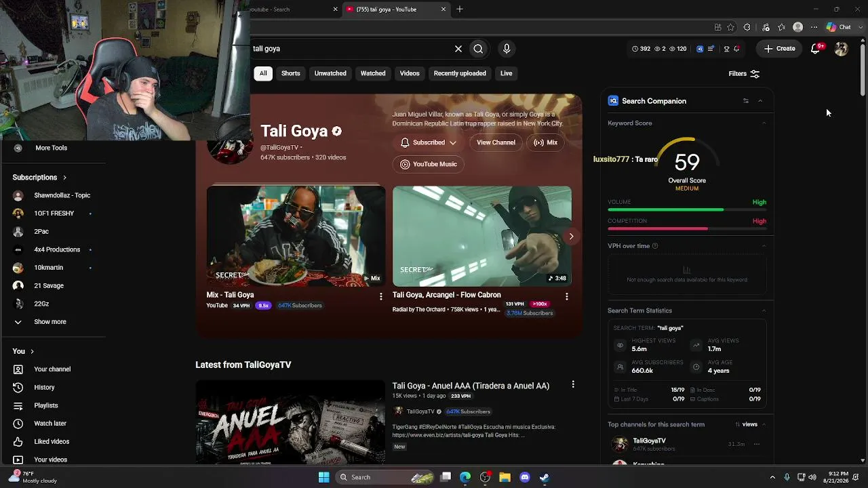Open the browser settings and more menu
868x488 pixels.
point(814,27)
